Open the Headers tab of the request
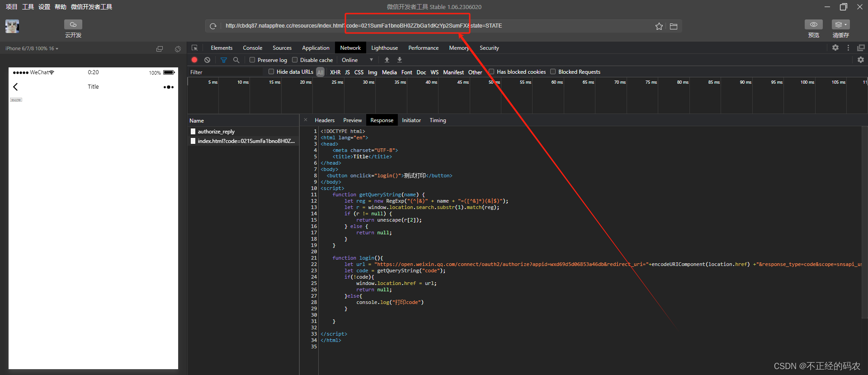The height and width of the screenshot is (375, 868). click(x=325, y=120)
